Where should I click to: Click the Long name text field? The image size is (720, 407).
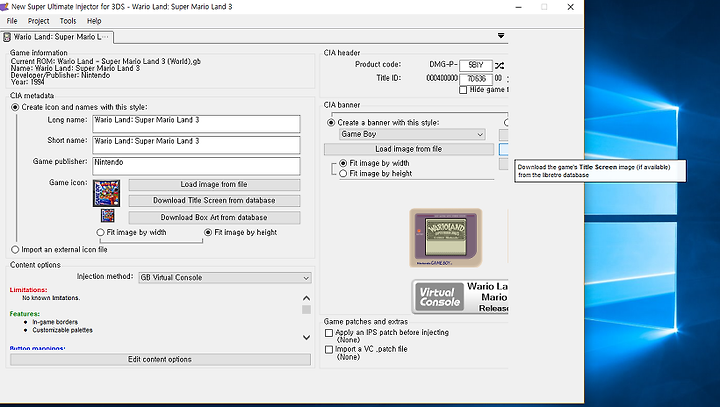pos(197,124)
